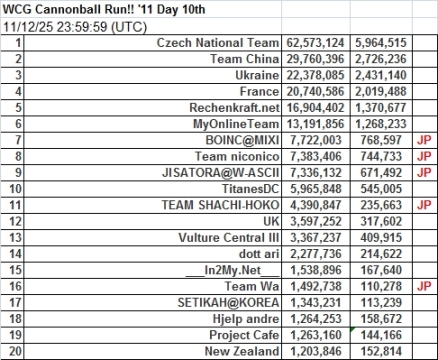Select the JP label in TEAM SHACHI-HOKO row
Image resolution: width=438 pixels, height=360 pixels.
tap(424, 205)
